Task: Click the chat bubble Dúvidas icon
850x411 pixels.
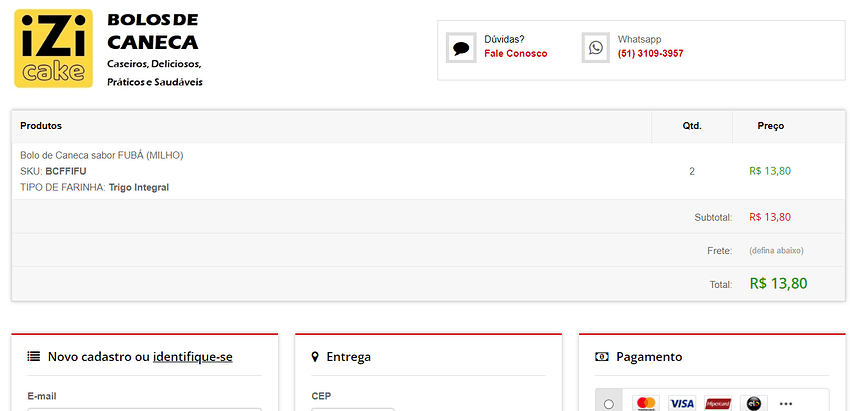Action: click(461, 48)
